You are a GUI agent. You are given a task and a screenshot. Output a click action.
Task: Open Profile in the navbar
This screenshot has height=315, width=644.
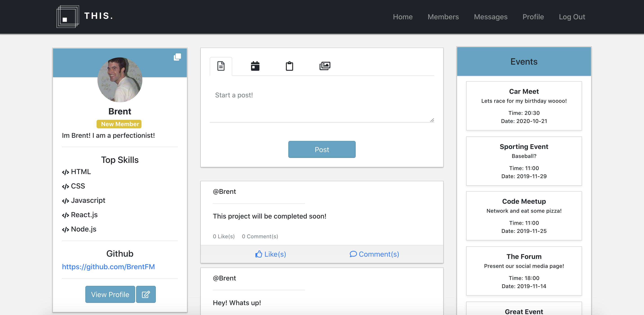[533, 17]
